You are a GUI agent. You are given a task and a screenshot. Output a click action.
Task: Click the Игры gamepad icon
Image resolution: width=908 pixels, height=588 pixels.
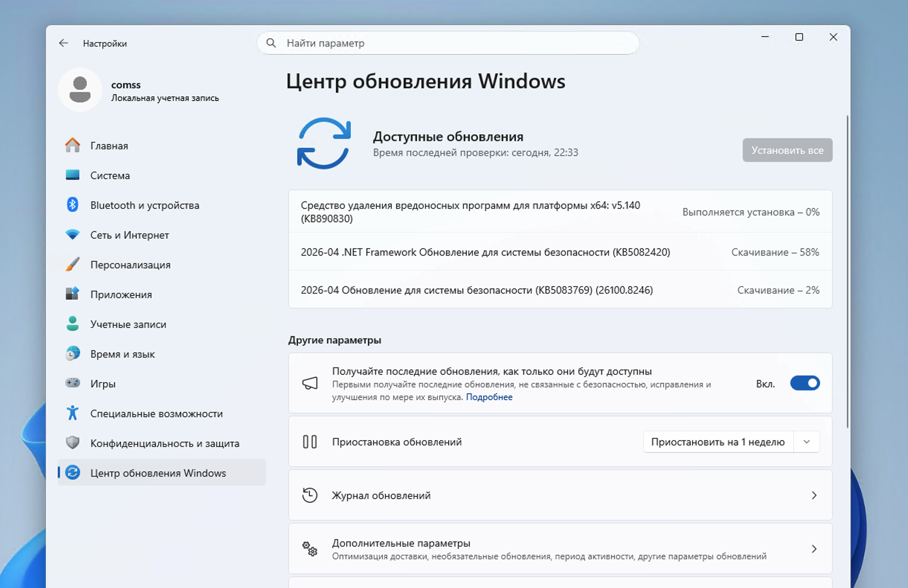click(x=72, y=383)
